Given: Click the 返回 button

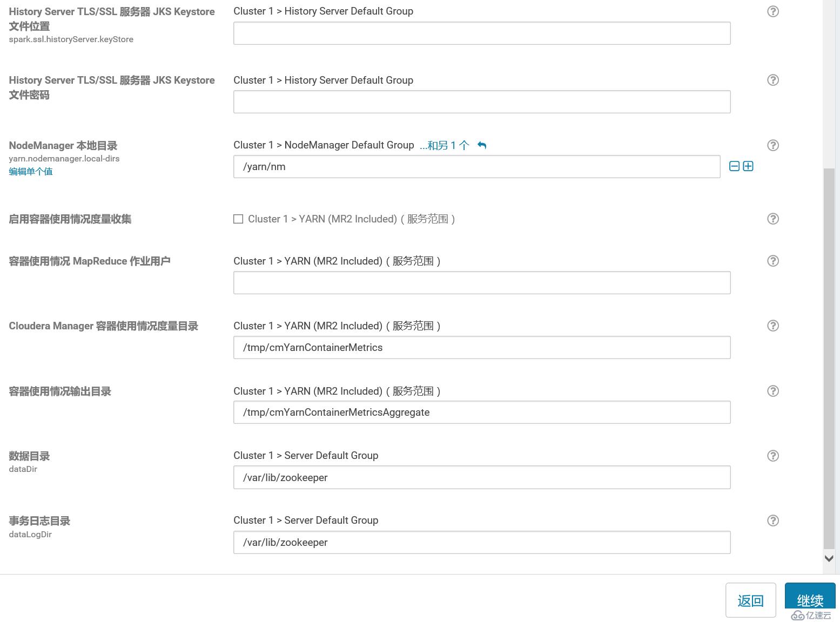Looking at the screenshot, I should click(751, 600).
